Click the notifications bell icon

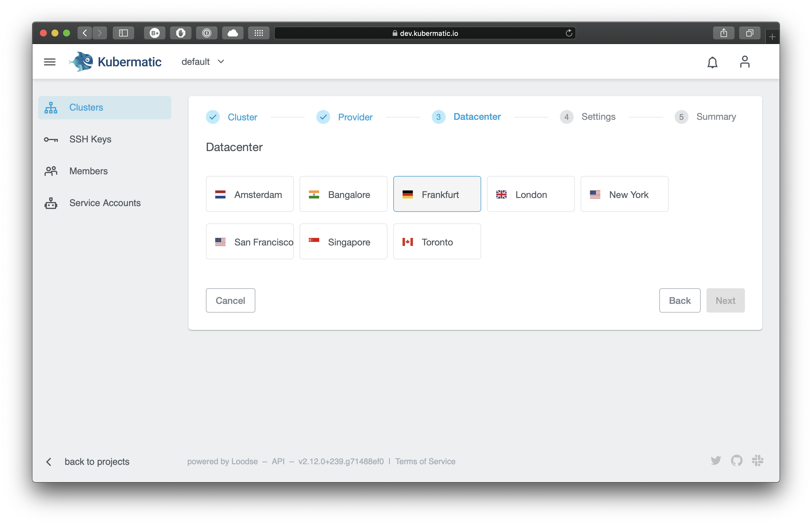(712, 63)
